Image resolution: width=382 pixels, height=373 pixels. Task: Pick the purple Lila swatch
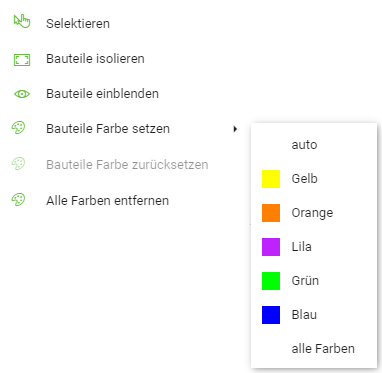[x=271, y=247]
